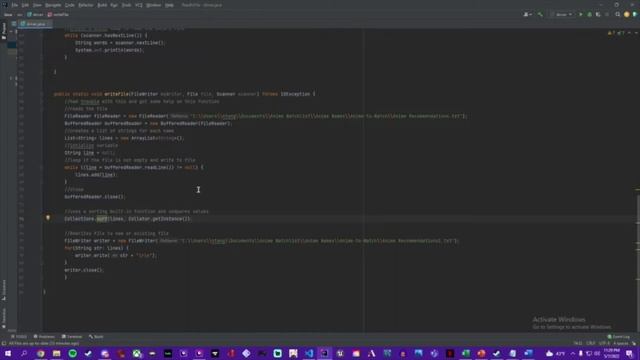Open the Terminal tool window
Screen dimensions: 640x360
72,337
